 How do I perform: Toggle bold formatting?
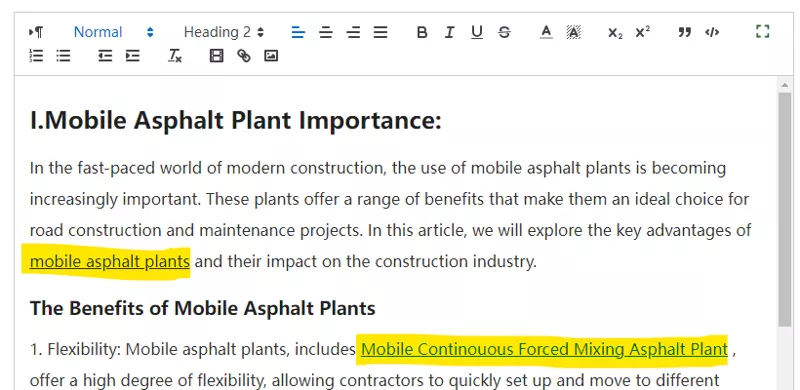pyautogui.click(x=421, y=32)
